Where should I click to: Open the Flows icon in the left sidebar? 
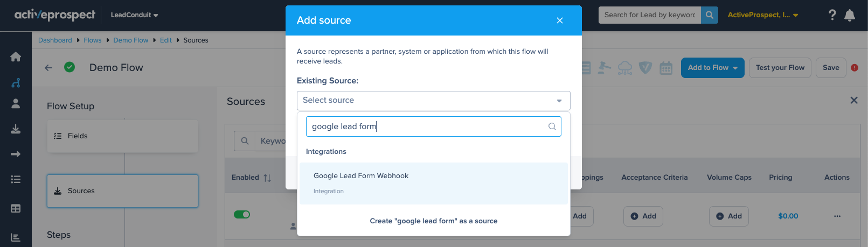(16, 83)
